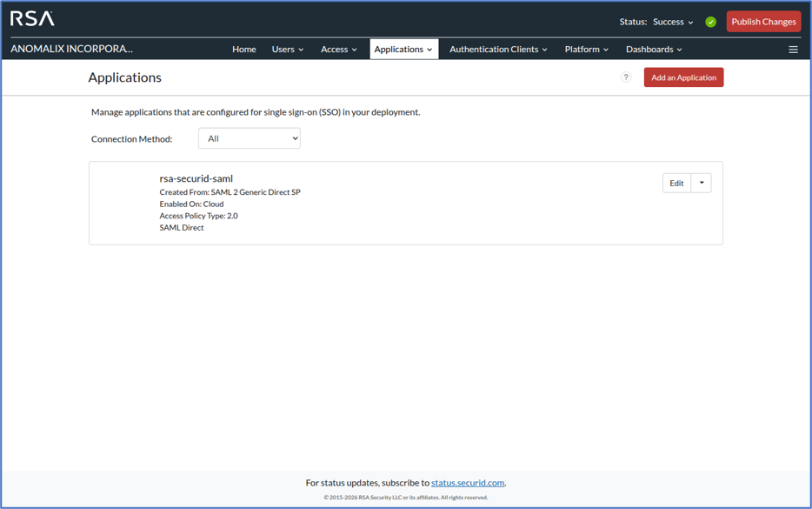Click 'Access Policy Type: 2.0' text
Image resolution: width=812 pixels, height=509 pixels.
click(x=199, y=216)
